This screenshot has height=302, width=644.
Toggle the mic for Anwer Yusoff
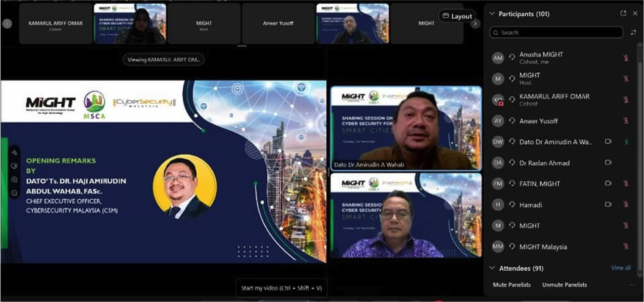626,121
